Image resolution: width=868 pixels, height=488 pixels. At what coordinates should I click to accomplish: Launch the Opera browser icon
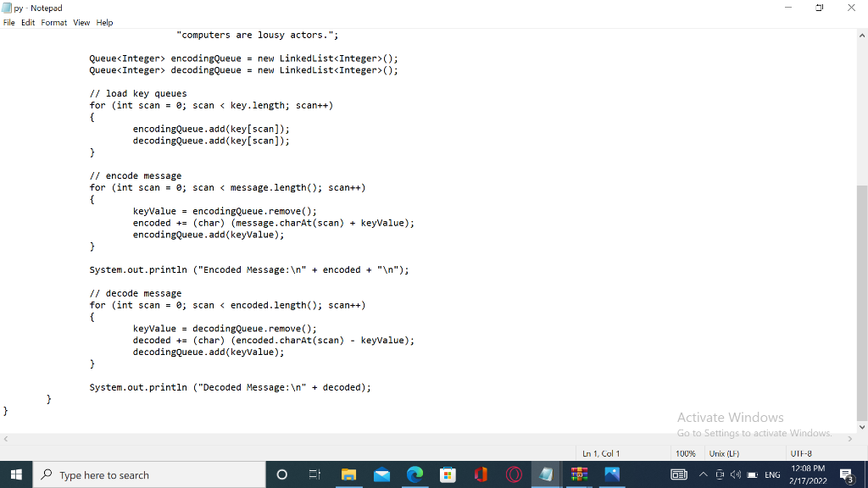pos(513,474)
